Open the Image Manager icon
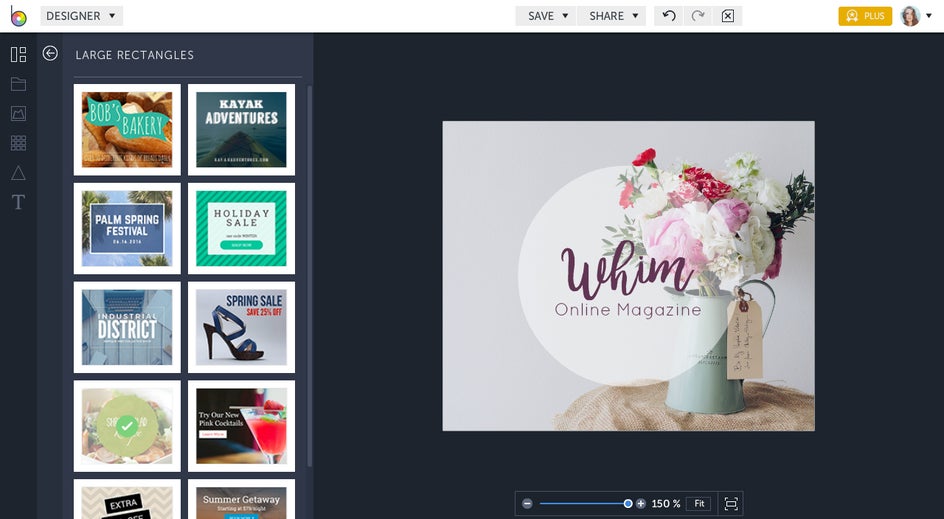Viewport: 944px width, 519px height. coord(18,113)
